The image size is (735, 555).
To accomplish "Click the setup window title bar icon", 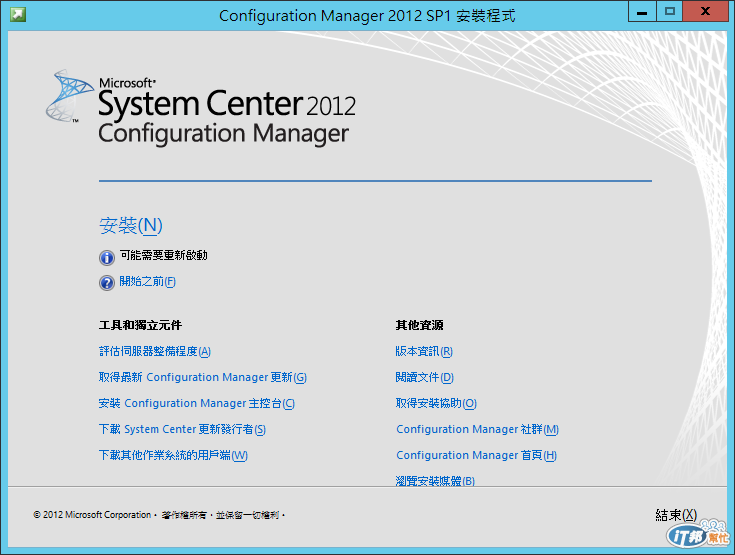I will pyautogui.click(x=18, y=15).
